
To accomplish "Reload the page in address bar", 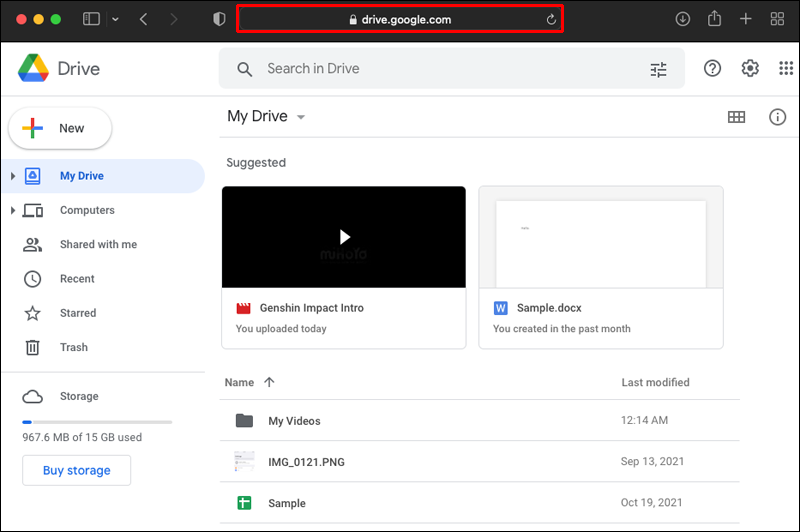I will coord(551,20).
